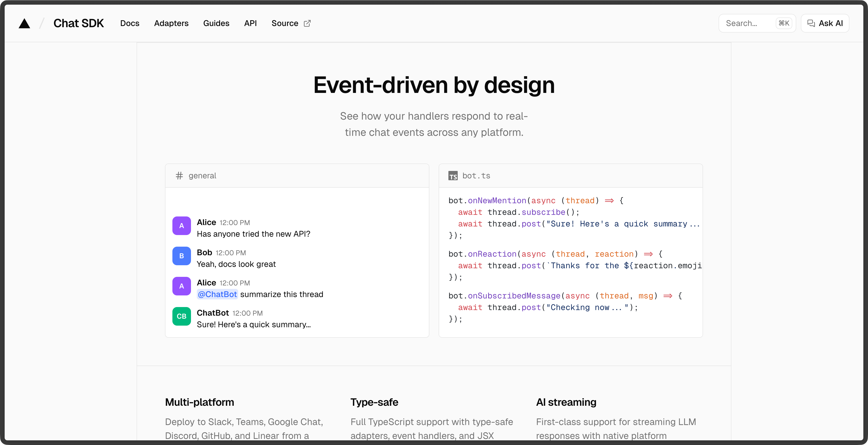Select the Guides navigation item
This screenshot has width=868, height=445.
pyautogui.click(x=216, y=23)
